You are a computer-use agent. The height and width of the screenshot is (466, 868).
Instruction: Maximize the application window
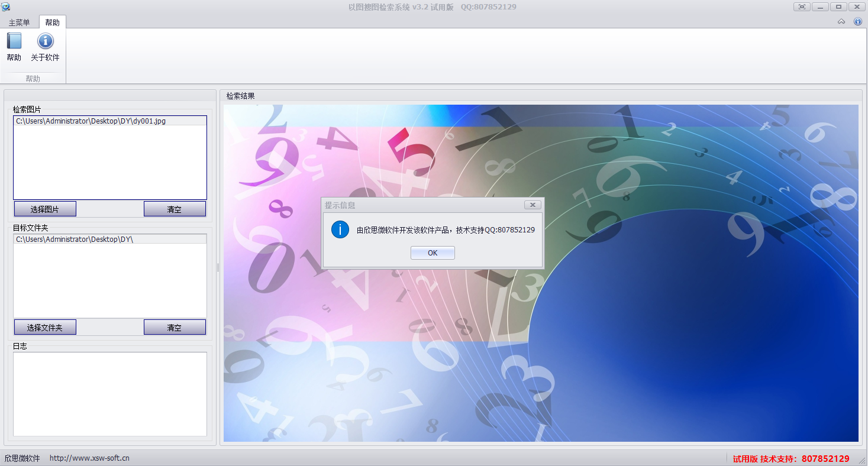click(x=838, y=7)
